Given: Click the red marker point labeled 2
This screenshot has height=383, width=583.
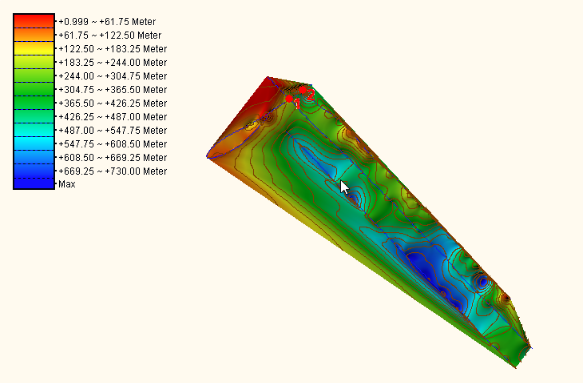Looking at the screenshot, I should [x=303, y=90].
